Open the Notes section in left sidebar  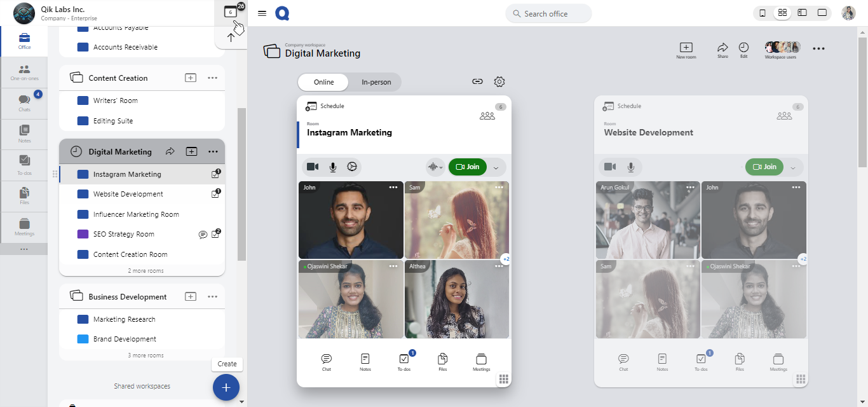click(24, 134)
